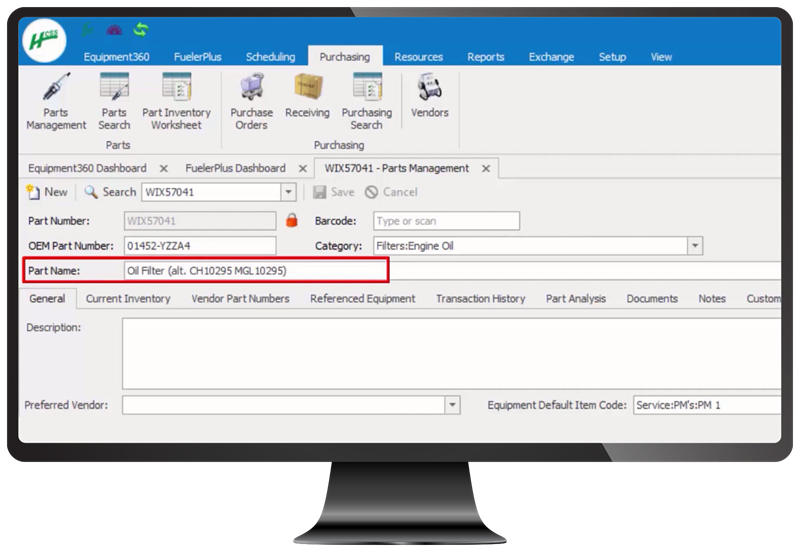Image resolution: width=800 pixels, height=552 pixels.
Task: Close the FuelerPlus Dashboard tab
Action: (x=303, y=168)
